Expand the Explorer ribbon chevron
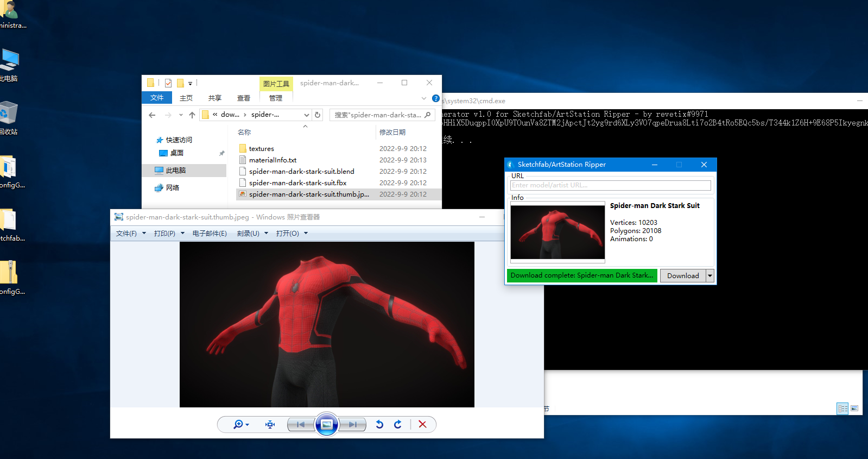 424,98
